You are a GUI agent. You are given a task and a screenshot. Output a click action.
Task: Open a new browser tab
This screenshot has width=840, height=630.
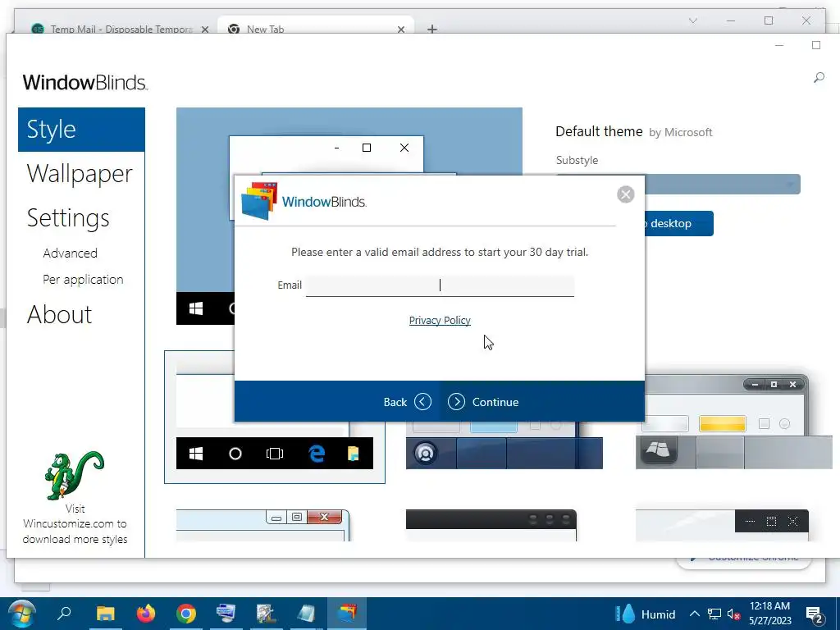(x=432, y=29)
